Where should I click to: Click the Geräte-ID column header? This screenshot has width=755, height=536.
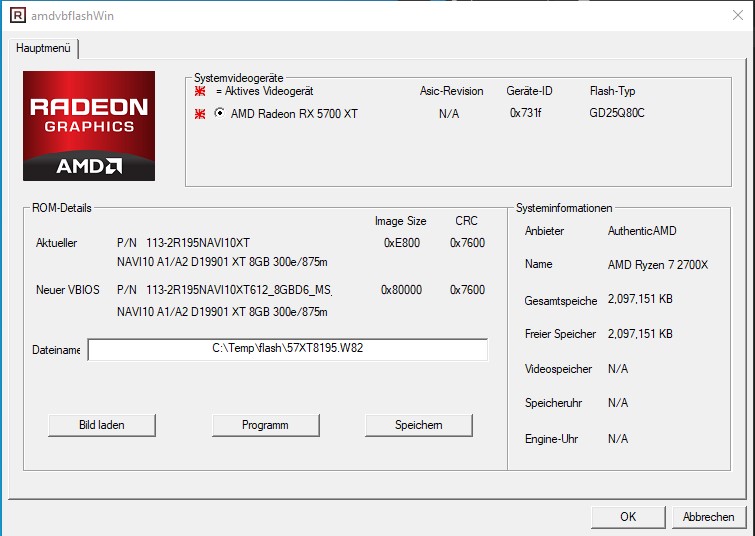529,91
